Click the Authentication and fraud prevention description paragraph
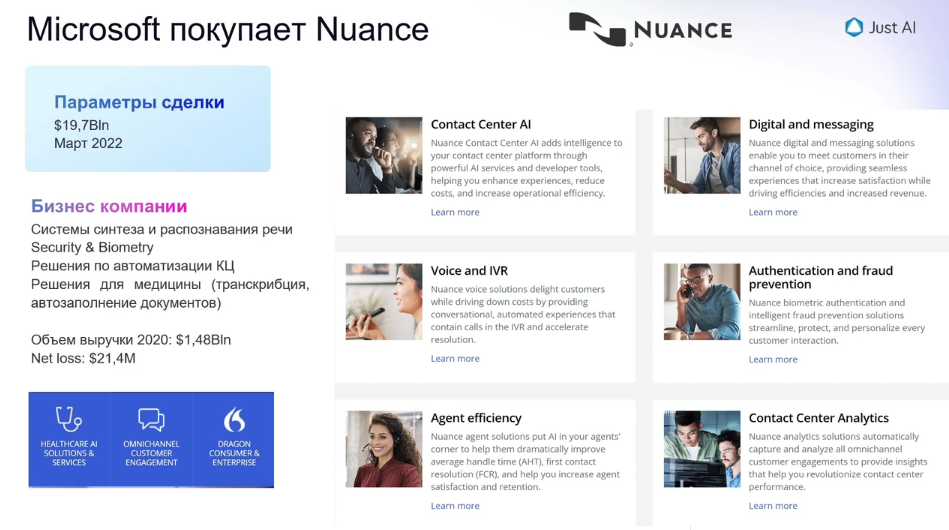Screen dimensions: 949x530 (x=837, y=322)
